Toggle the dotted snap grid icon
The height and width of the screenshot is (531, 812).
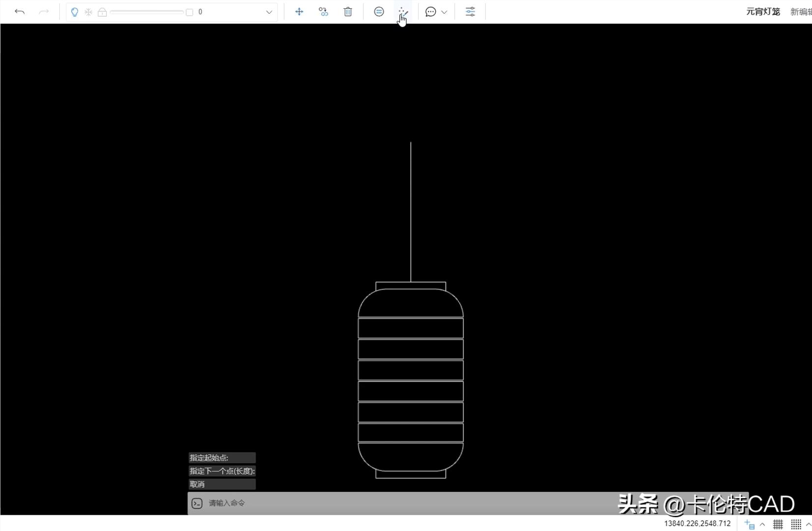(796, 524)
